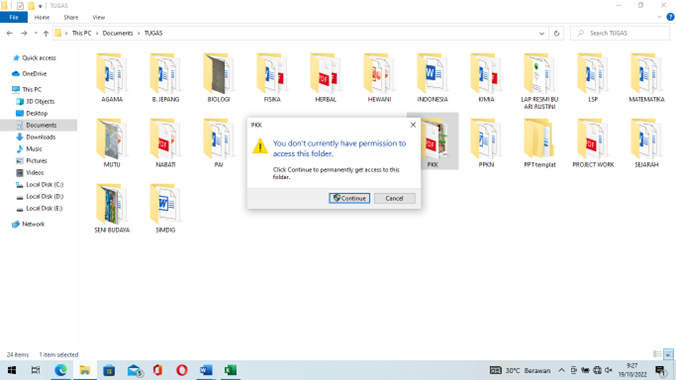Image resolution: width=676 pixels, height=380 pixels.
Task: Open the FISIKA folder
Action: click(x=272, y=78)
